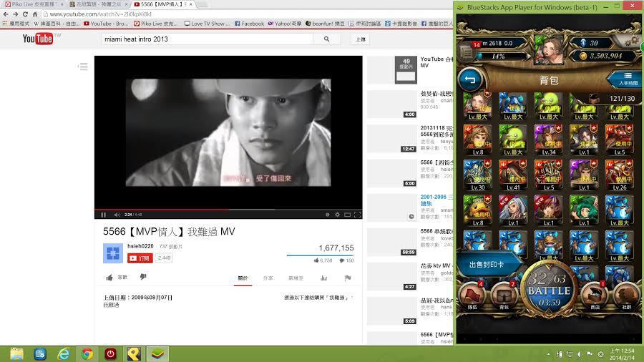The image size is (644, 362).
Task: Dislike the video with thumbs down
Action: pos(143,277)
